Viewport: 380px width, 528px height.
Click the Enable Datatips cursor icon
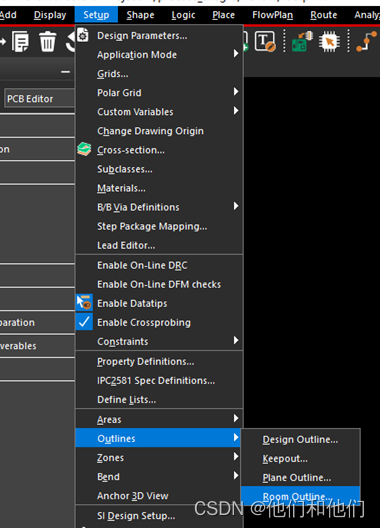click(x=84, y=302)
